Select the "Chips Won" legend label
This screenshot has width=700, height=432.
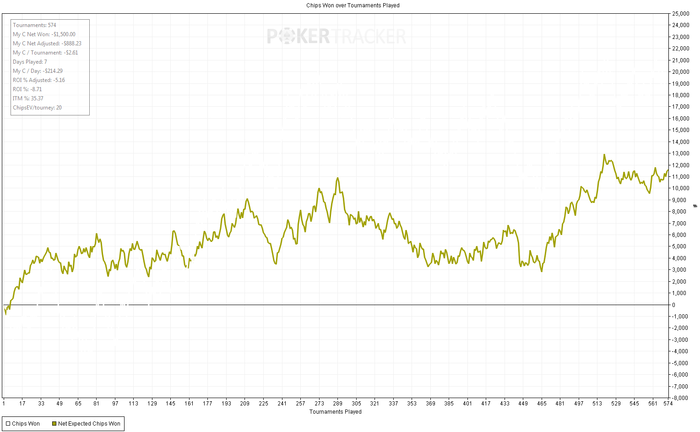(26, 424)
